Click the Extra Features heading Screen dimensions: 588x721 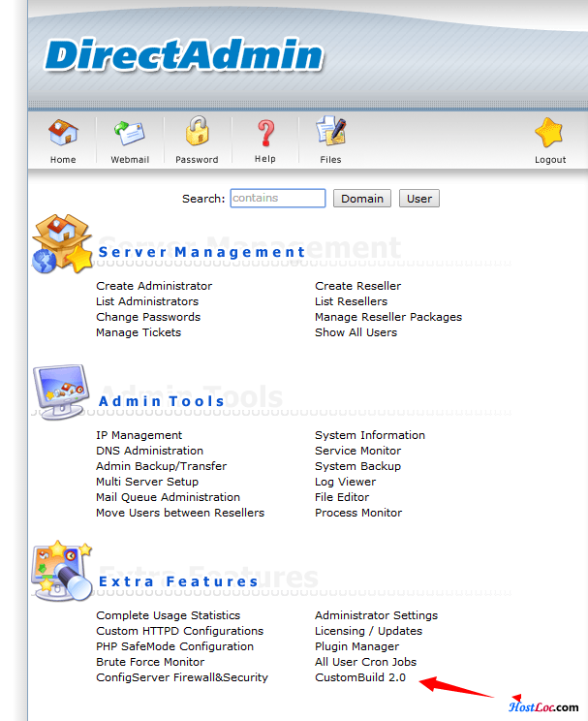[x=178, y=581]
